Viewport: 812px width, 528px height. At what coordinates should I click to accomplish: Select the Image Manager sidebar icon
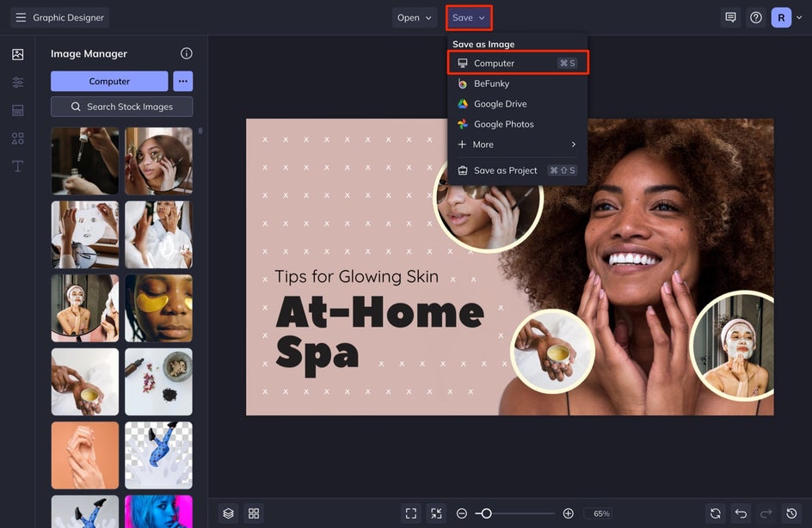coord(17,54)
